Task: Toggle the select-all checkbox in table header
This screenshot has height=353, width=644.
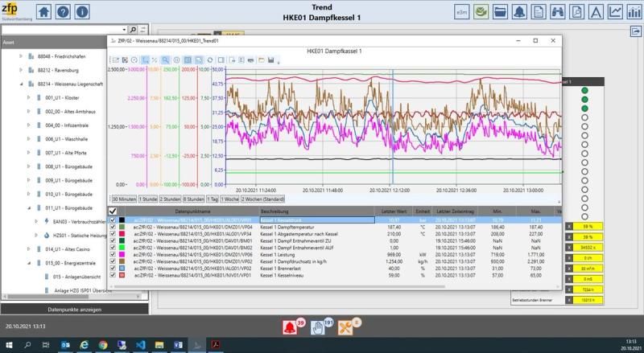Action: point(113,211)
